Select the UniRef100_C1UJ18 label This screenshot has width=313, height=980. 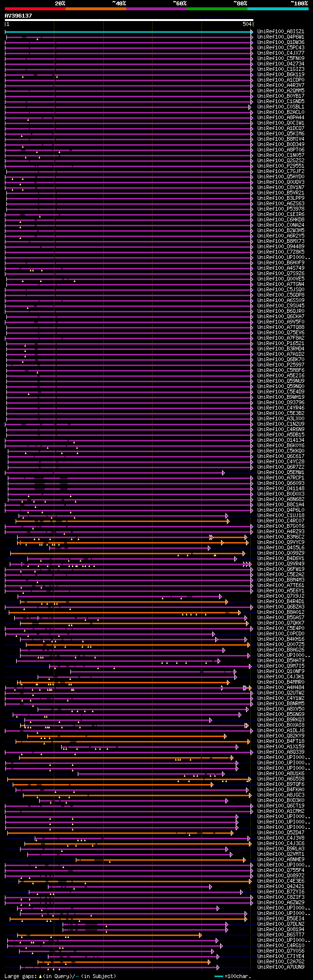click(x=281, y=516)
